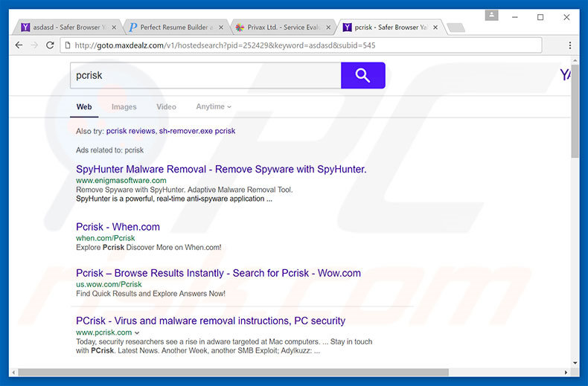
Task: Open the 'Pcrisk – Browse Results Instantly' Wow.com link
Action: click(x=218, y=273)
